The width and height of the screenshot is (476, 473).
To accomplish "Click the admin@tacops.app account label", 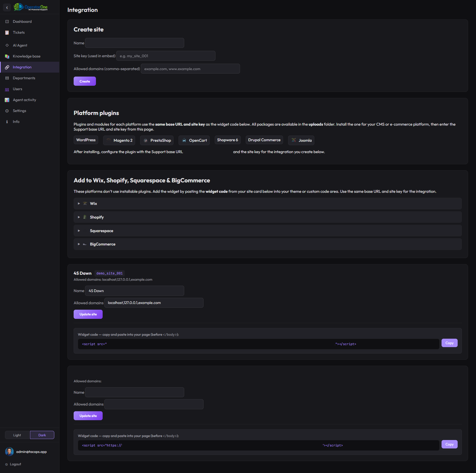I will click(31, 452).
